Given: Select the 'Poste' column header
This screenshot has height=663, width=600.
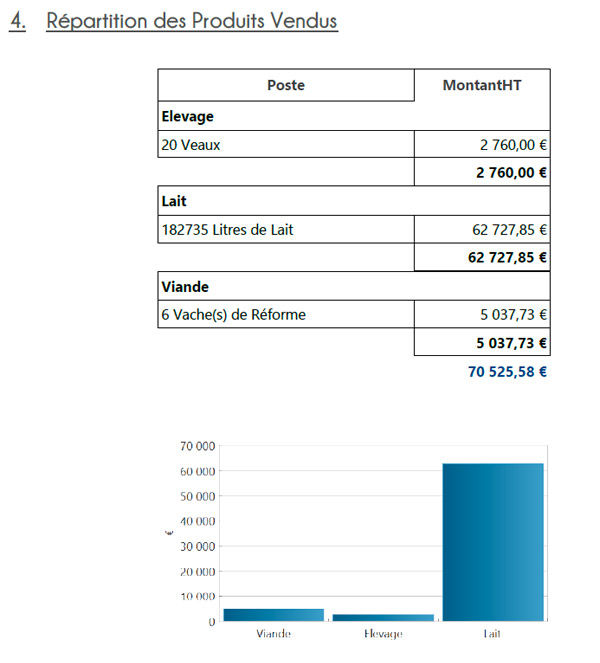Looking at the screenshot, I should click(285, 85).
